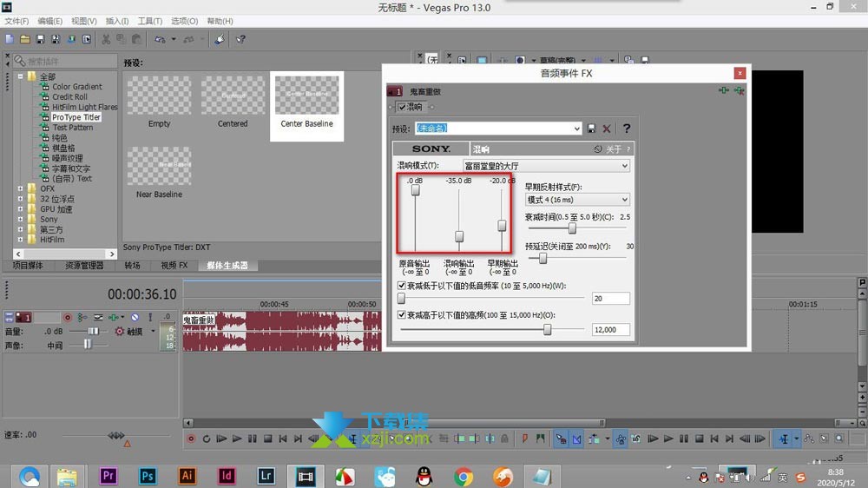
Task: Click the low frequency value field 20
Action: (610, 299)
